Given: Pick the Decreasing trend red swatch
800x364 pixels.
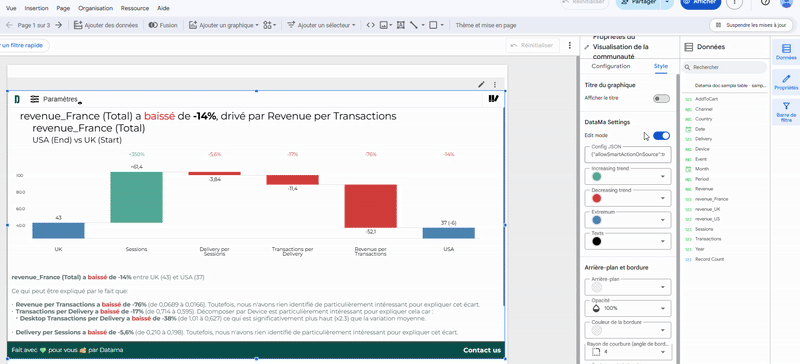Looking at the screenshot, I should pos(596,198).
